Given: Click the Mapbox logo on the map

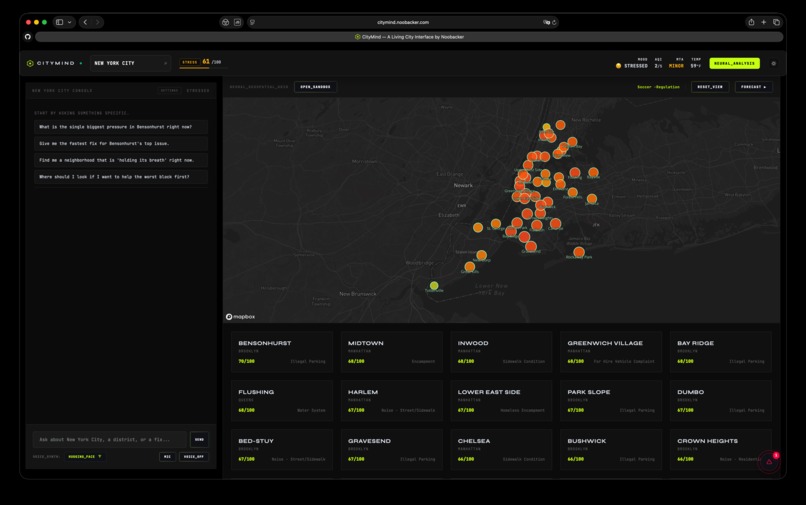Looking at the screenshot, I should click(241, 317).
